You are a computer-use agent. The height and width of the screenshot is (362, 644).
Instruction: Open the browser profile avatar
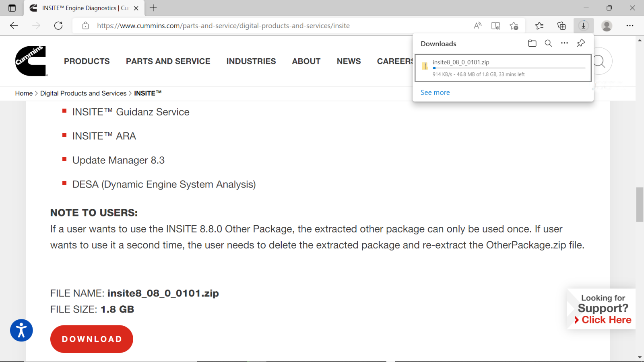click(x=607, y=26)
